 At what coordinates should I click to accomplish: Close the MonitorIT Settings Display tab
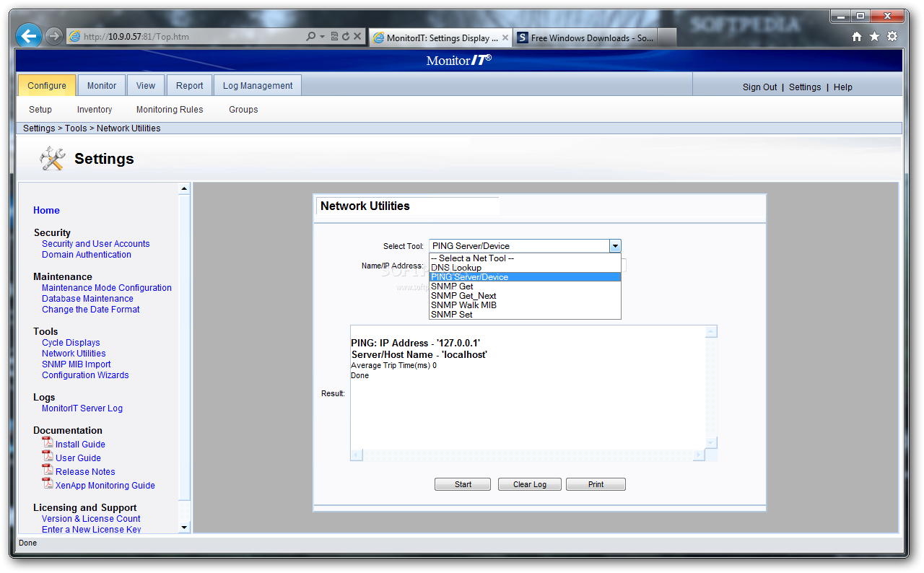(505, 38)
